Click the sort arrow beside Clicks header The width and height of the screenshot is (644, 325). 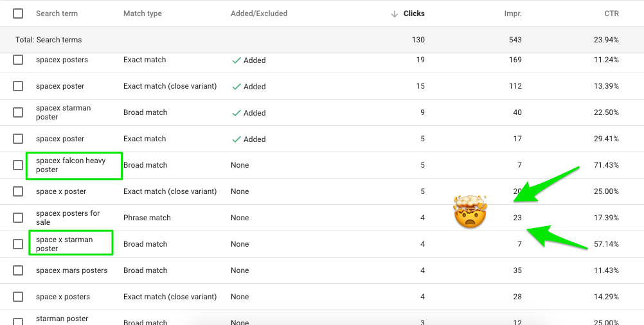(x=394, y=14)
